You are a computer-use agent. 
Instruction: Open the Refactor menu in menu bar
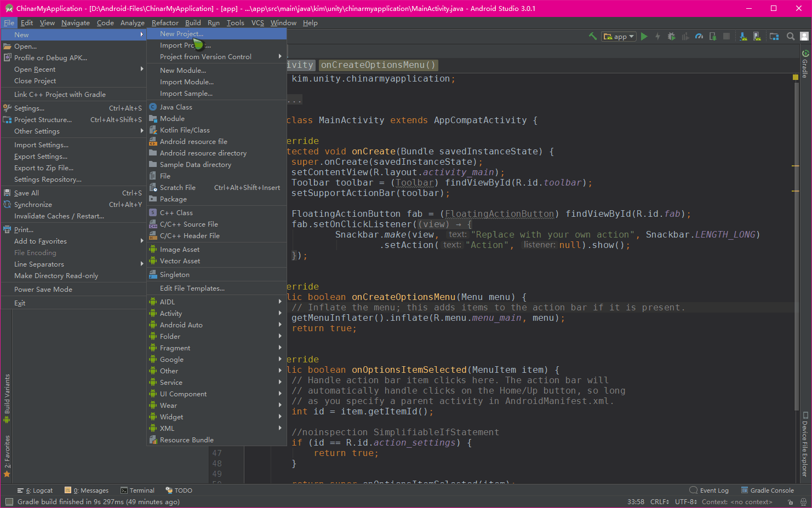165,22
